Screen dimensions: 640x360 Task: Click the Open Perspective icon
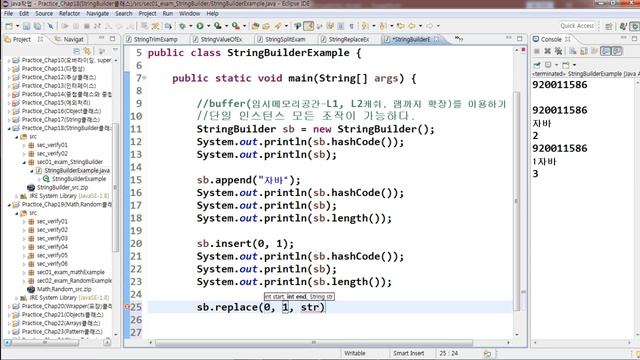point(609,26)
